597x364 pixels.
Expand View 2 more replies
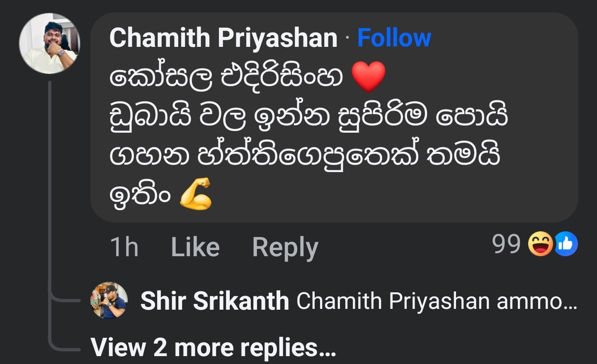click(213, 347)
